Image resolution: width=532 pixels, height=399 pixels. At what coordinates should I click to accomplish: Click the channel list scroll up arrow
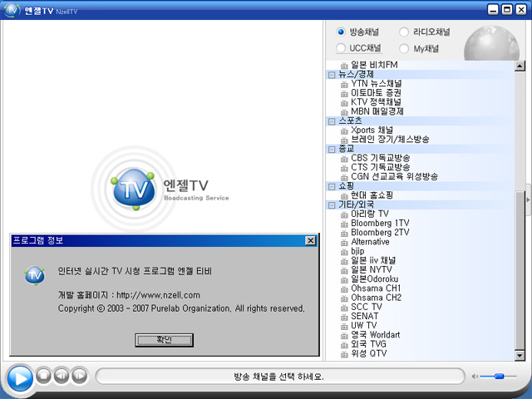tap(520, 66)
